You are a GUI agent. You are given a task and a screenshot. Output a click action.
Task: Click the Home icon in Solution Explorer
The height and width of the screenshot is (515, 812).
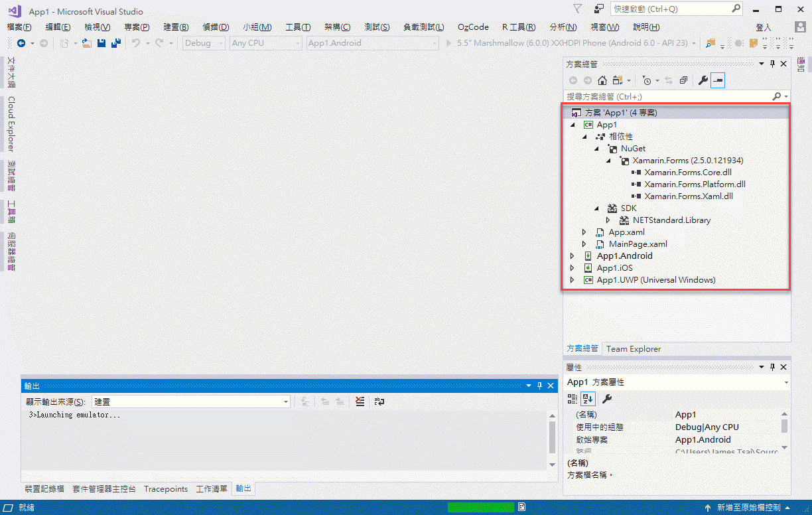pyautogui.click(x=602, y=80)
